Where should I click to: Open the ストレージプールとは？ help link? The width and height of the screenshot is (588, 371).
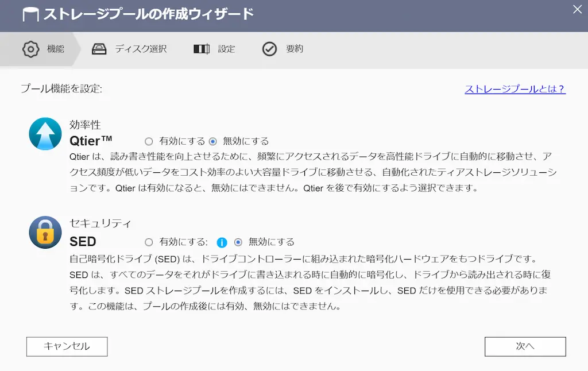[x=515, y=89]
